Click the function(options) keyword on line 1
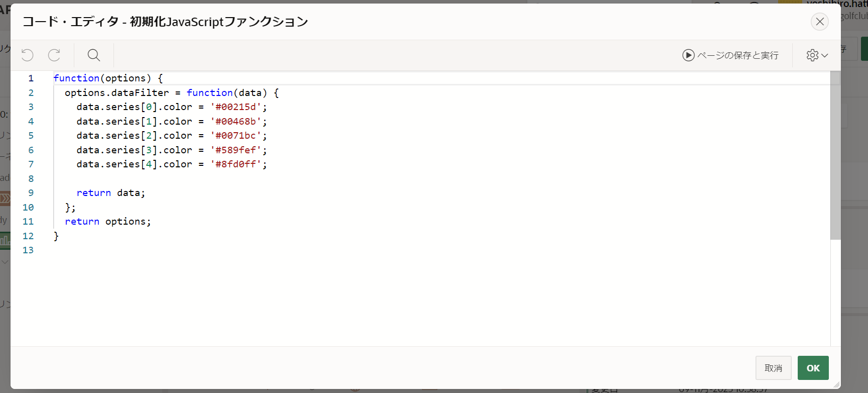 pos(102,78)
